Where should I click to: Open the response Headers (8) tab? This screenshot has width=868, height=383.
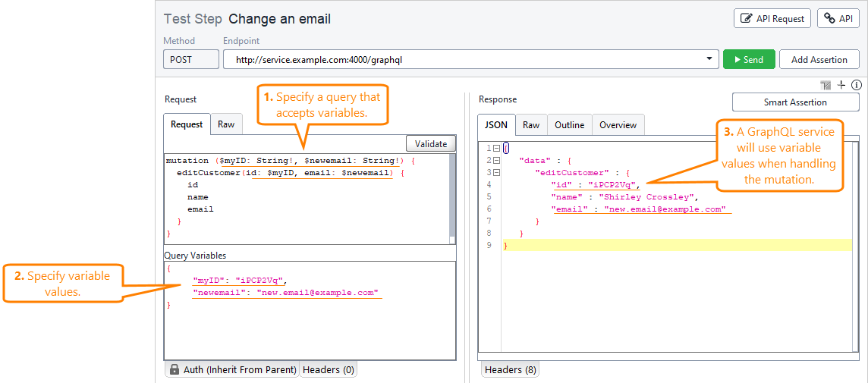coord(510,369)
